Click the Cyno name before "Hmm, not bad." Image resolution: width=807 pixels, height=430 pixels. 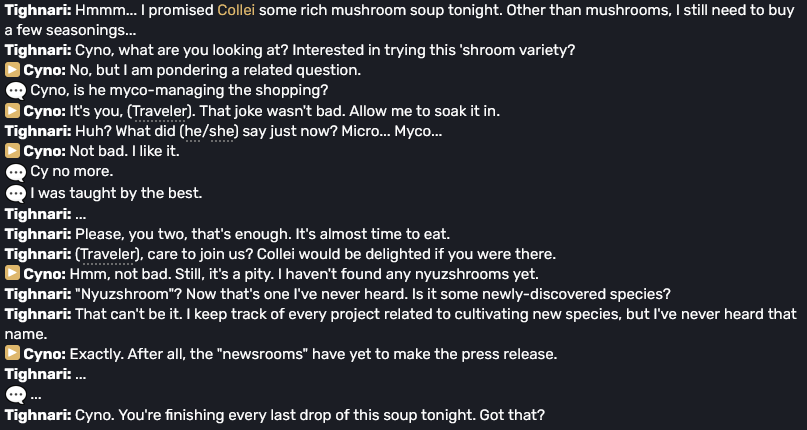pos(45,274)
